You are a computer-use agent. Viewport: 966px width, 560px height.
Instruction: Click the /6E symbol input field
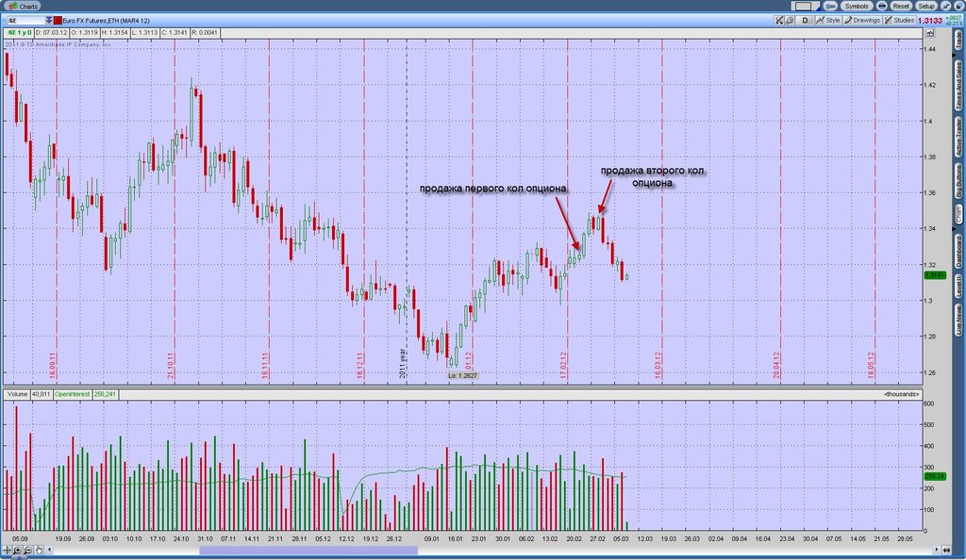click(25, 21)
